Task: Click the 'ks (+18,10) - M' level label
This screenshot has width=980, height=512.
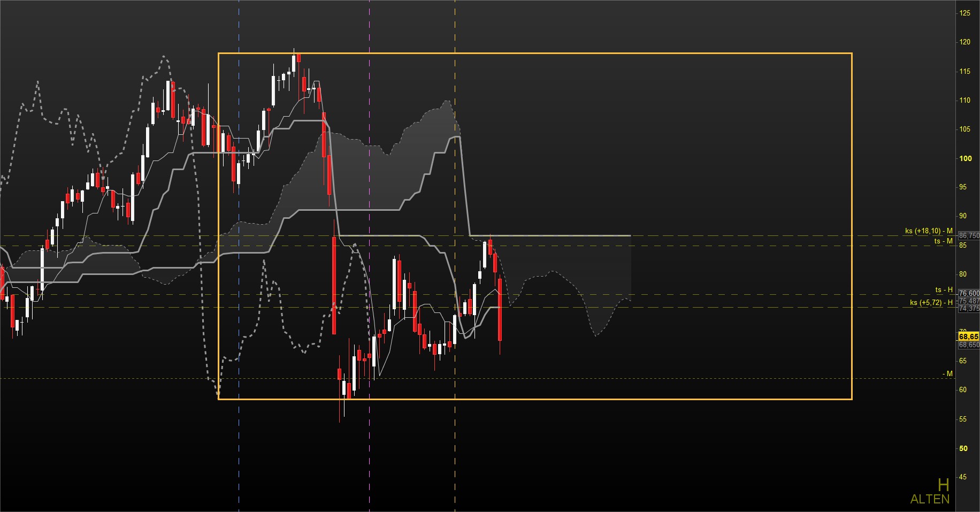Action: (929, 231)
